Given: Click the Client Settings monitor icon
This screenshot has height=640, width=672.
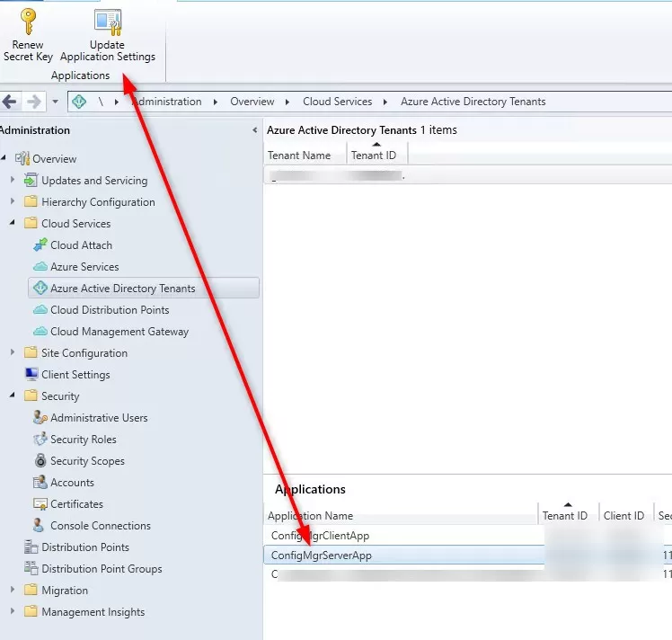Looking at the screenshot, I should pyautogui.click(x=31, y=374).
